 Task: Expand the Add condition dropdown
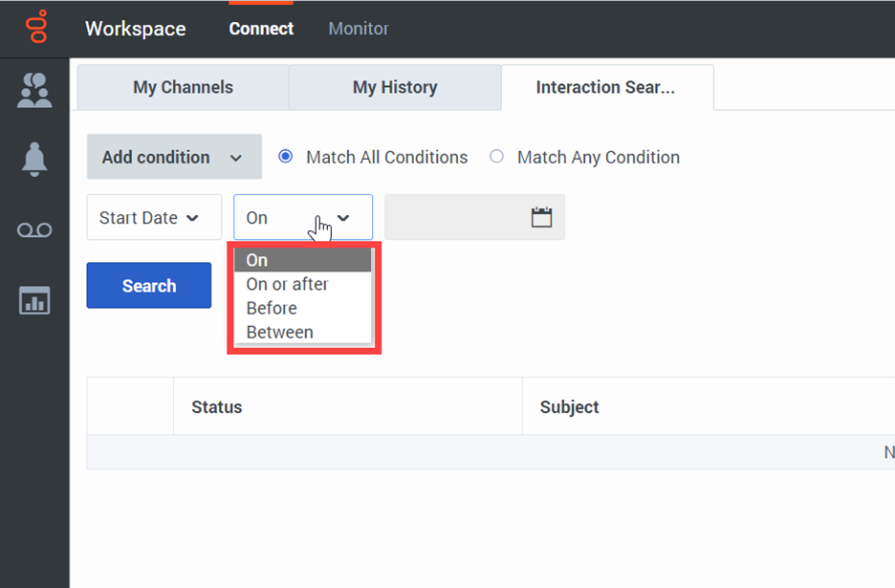[174, 157]
